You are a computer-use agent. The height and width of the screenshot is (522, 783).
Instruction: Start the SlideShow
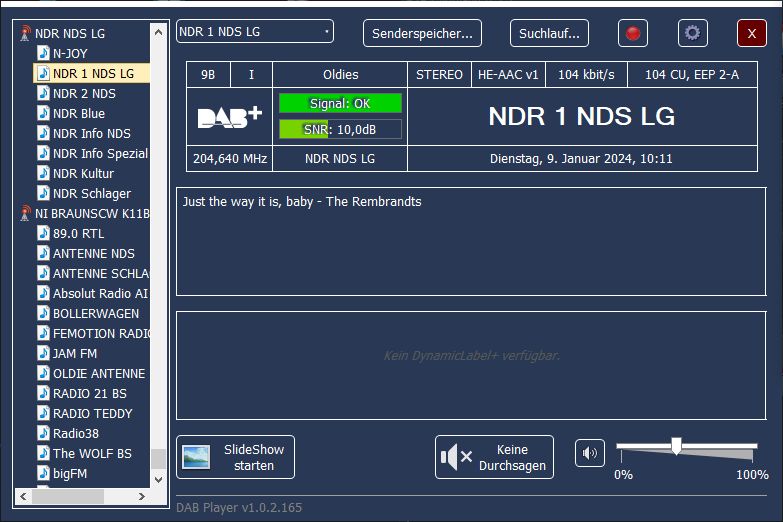click(235, 457)
